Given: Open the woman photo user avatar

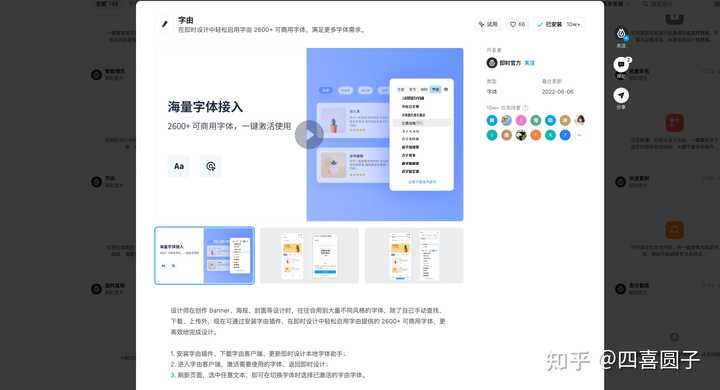Looking at the screenshot, I should [579, 120].
